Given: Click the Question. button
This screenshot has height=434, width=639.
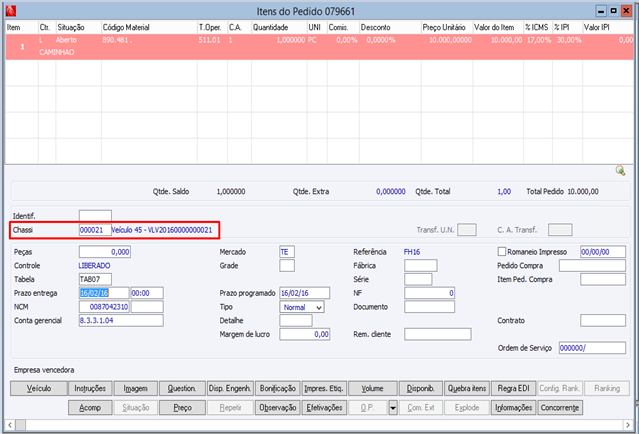Looking at the screenshot, I should (x=182, y=388).
